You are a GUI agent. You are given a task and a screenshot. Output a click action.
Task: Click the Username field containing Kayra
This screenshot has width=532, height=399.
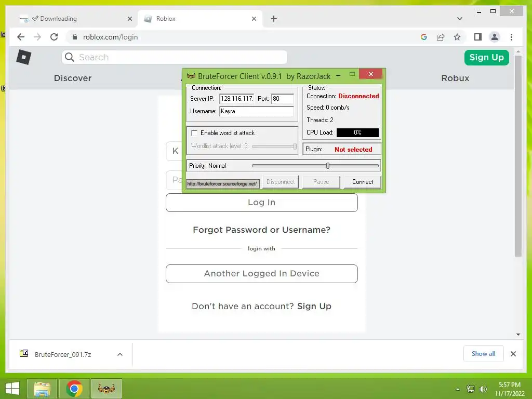tap(257, 111)
